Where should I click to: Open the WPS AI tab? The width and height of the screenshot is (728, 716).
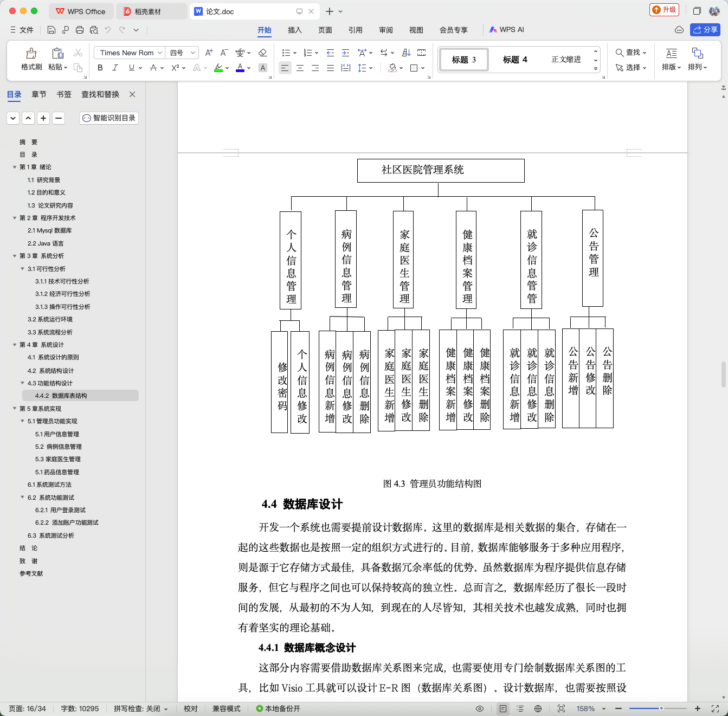506,30
